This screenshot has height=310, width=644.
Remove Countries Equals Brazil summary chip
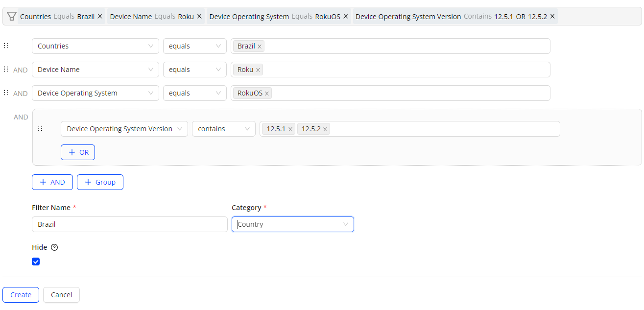click(100, 16)
